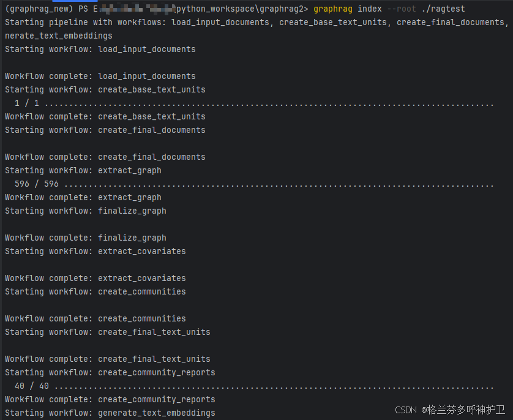Click the '1 / 1' progress counter
This screenshot has height=420, width=513.
point(27,103)
